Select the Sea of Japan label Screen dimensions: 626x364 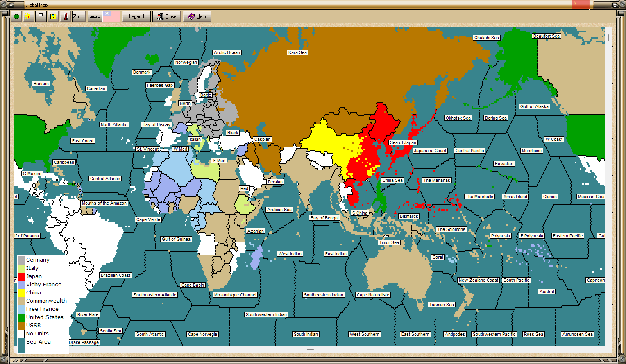(x=403, y=142)
